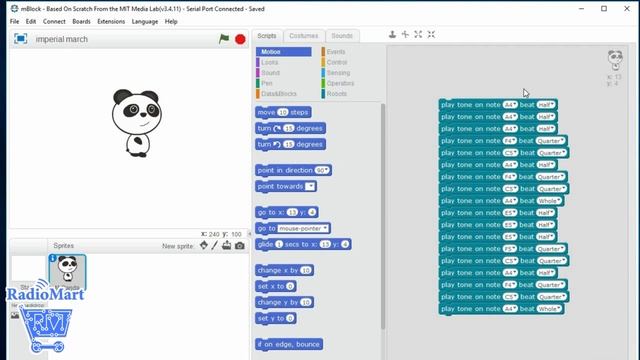Open the F5 note dropdown in script
This screenshot has width=640, height=360.
coord(510,249)
